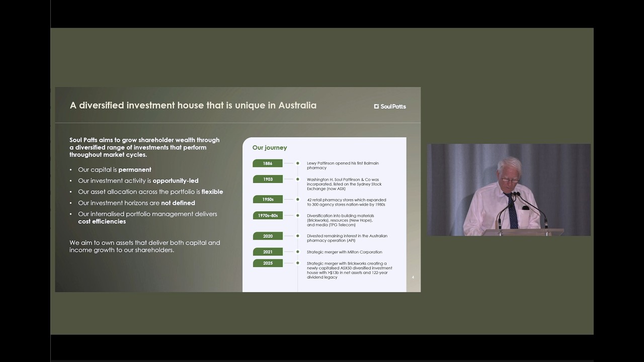This screenshot has width=644, height=362.
Task: Click 'Divested remaining interest in the Australian pharmacy' text
Action: (347, 238)
